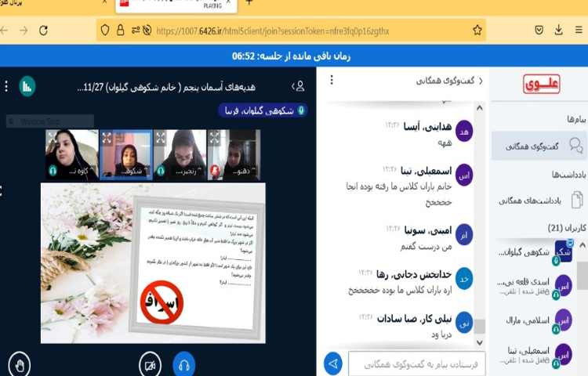Image resolution: width=588 pixels, height=376 pixels.
Task: Click the هد avatar of هدایتی، آیسا
Action: (464, 131)
